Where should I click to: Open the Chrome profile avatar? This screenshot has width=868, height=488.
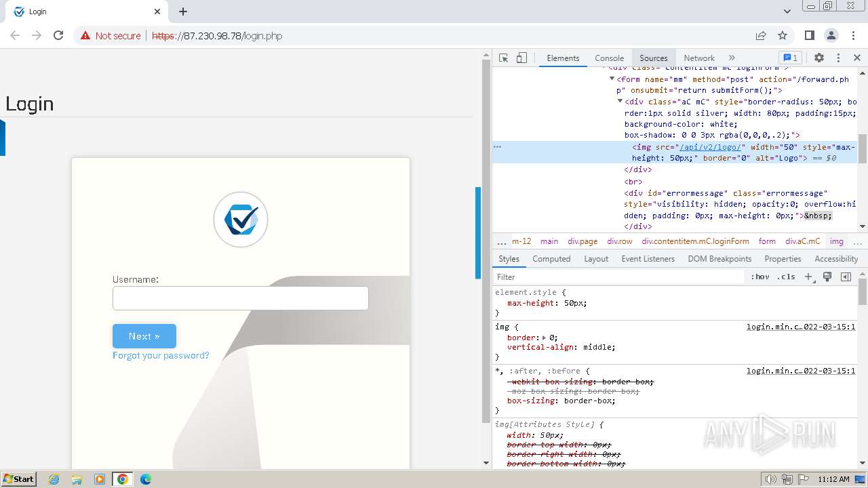click(831, 35)
